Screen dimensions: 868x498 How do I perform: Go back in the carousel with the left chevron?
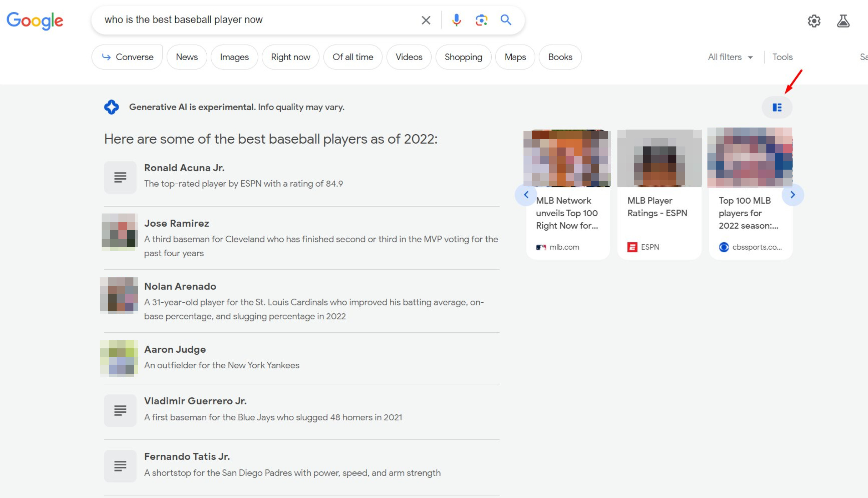[526, 194]
